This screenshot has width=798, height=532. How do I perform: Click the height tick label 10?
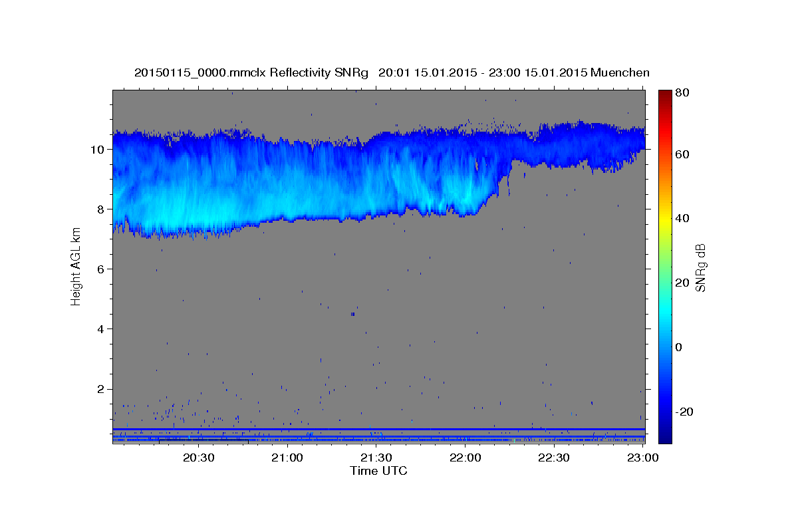coord(97,150)
